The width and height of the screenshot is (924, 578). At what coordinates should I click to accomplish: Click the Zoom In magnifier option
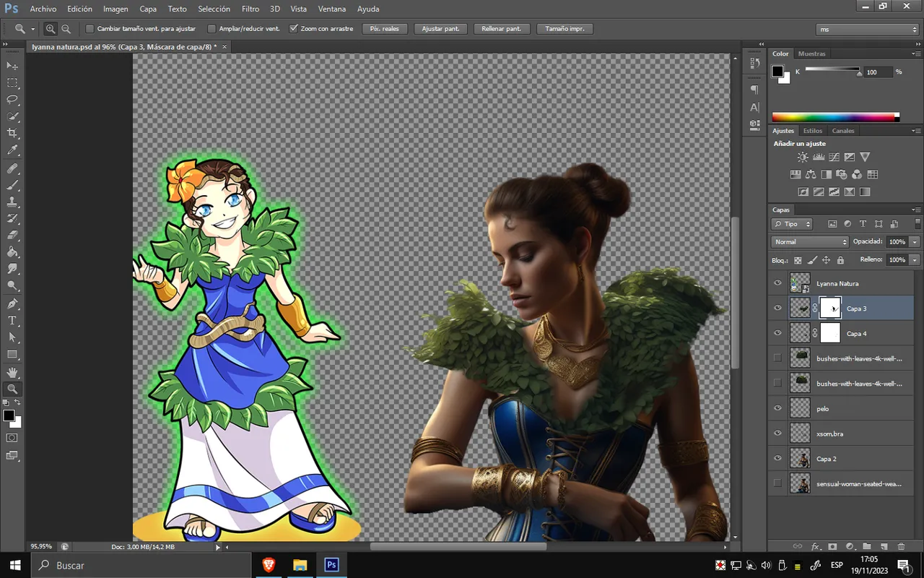[51, 29]
